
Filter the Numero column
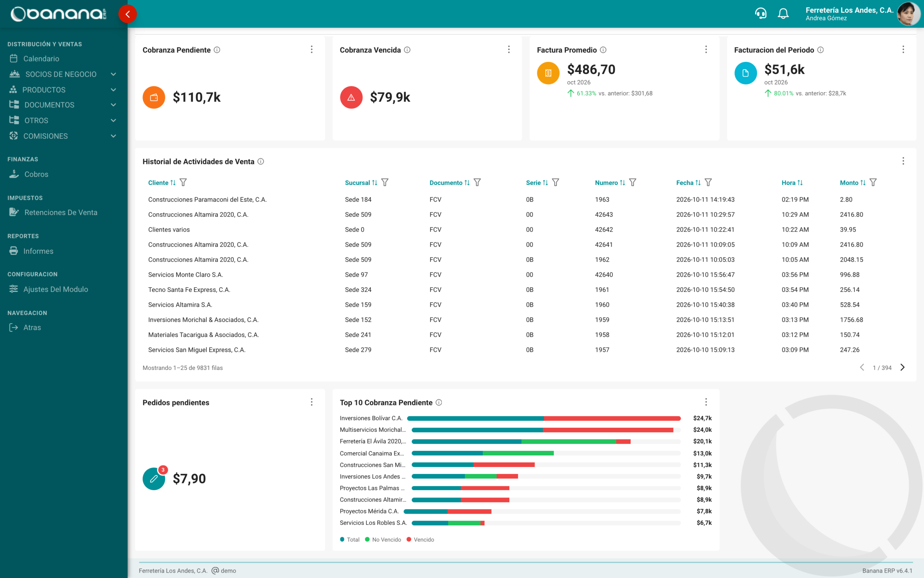coord(633,183)
